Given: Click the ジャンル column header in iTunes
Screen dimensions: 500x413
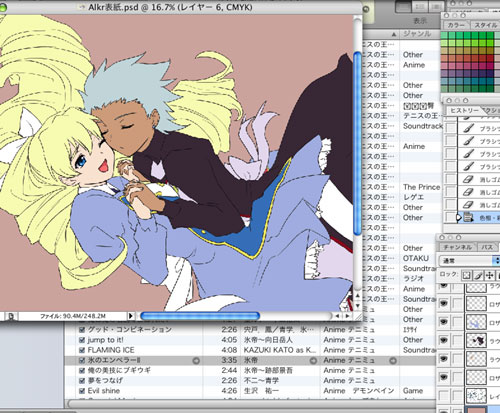Looking at the screenshot, I should pyautogui.click(x=420, y=34).
